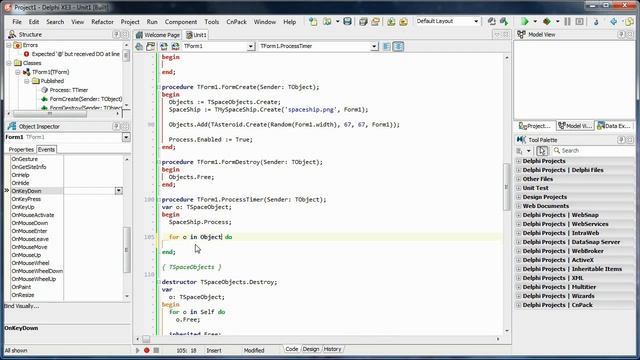
Task: Open the Model V... panel tab
Action: tap(575, 126)
